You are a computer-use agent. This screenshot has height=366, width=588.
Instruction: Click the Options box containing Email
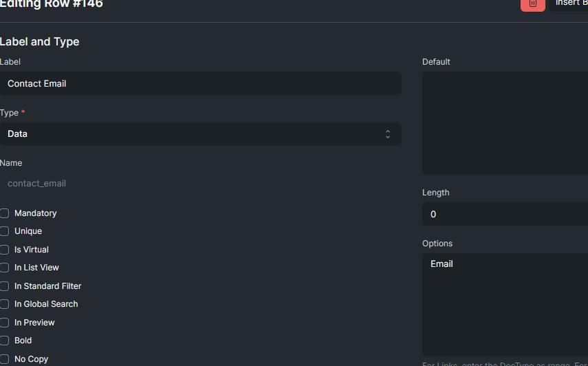tap(505, 305)
